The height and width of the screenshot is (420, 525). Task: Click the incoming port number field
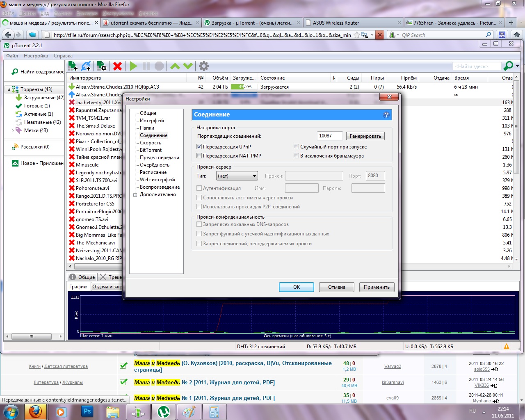point(330,136)
